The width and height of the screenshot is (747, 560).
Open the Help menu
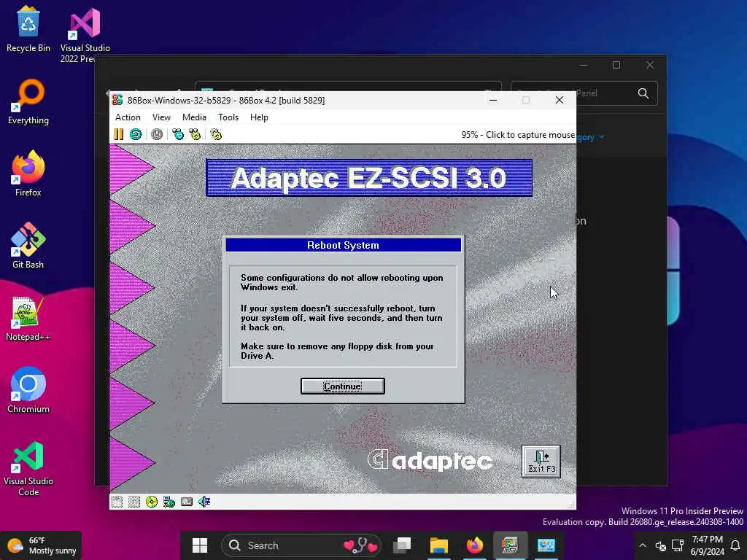tap(259, 117)
